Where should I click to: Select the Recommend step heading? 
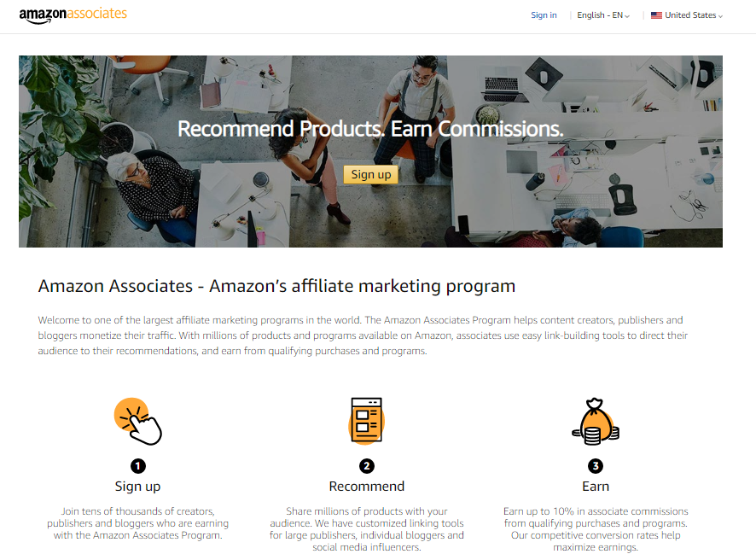367,486
